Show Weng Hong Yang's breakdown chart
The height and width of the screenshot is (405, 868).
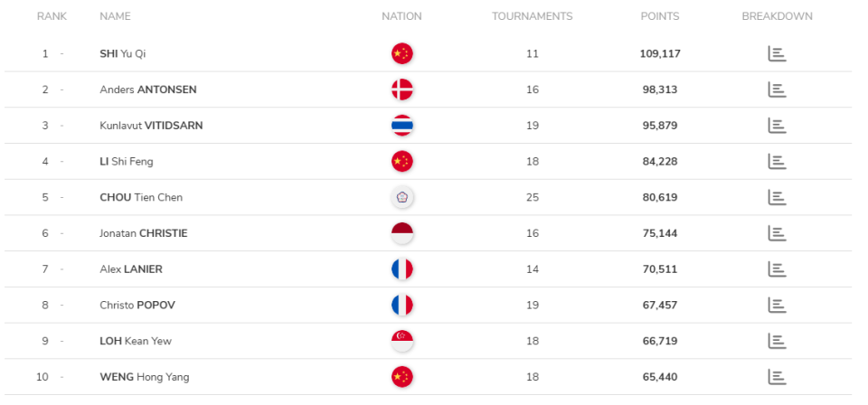pos(777,376)
